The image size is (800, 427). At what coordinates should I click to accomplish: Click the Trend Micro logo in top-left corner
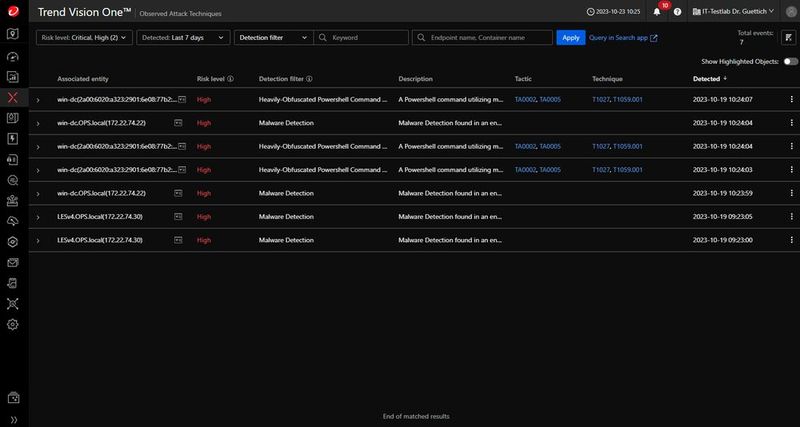13,12
